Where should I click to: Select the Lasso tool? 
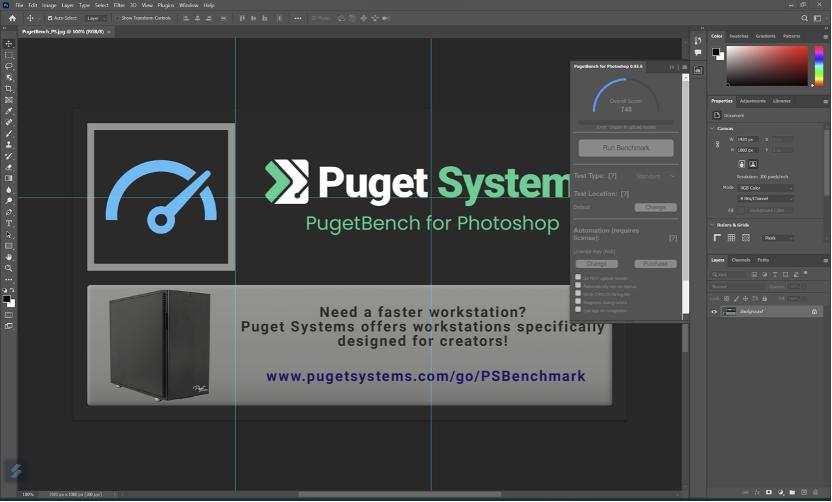pyautogui.click(x=8, y=66)
